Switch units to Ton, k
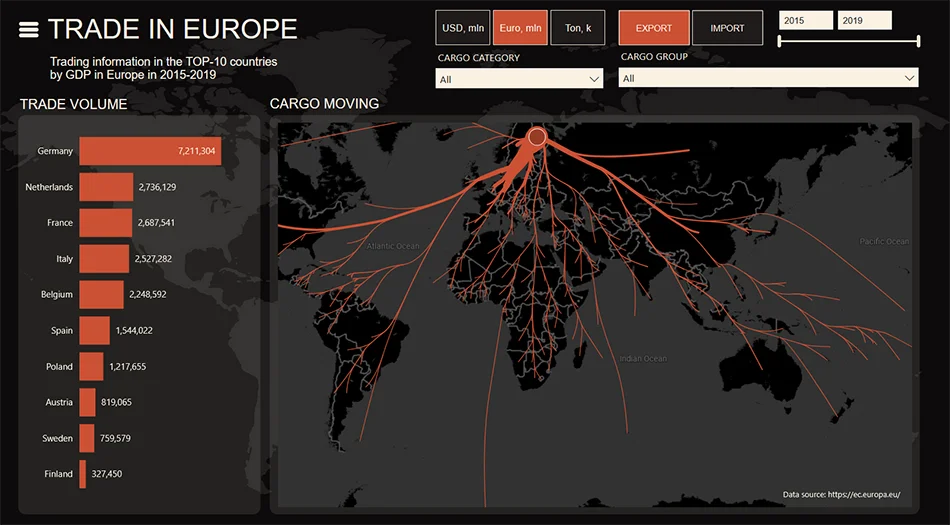 pos(578,28)
